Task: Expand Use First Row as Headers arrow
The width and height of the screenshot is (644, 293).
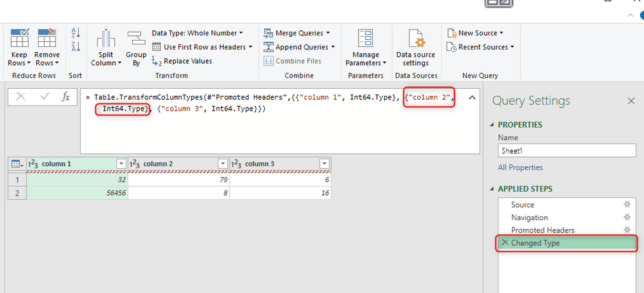Action: pos(250,47)
